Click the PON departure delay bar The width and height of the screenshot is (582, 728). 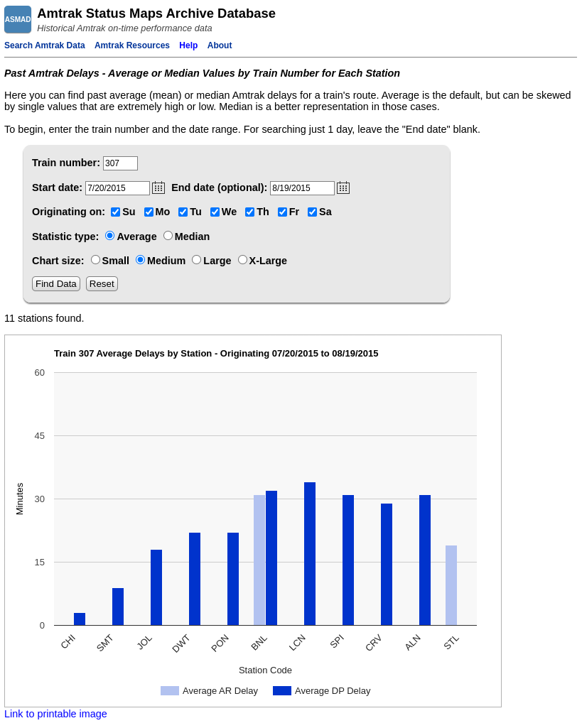(233, 580)
